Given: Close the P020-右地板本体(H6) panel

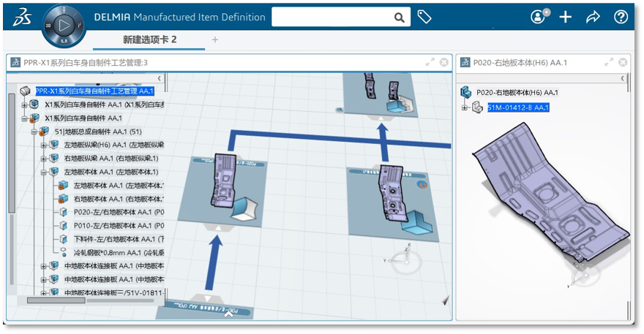Looking at the screenshot, I should pos(623,62).
